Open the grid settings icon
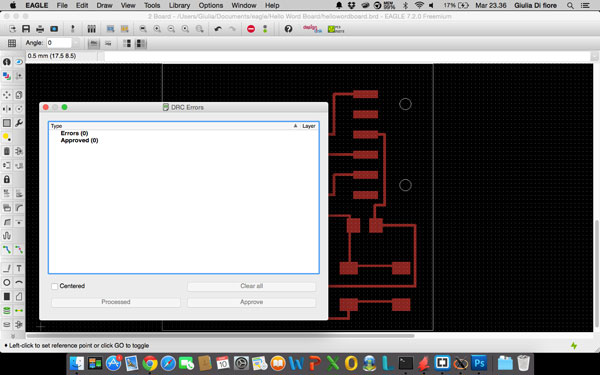The height and width of the screenshot is (375, 600). [x=12, y=43]
